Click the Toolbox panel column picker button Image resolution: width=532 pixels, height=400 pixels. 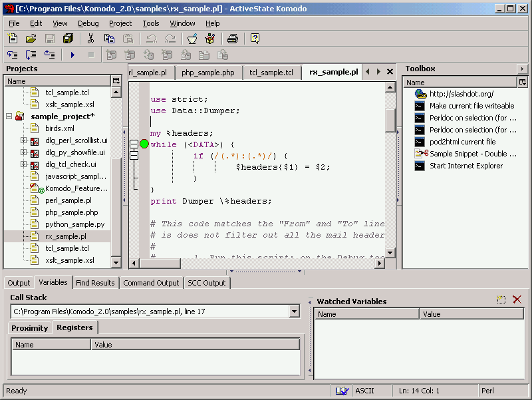coord(522,82)
